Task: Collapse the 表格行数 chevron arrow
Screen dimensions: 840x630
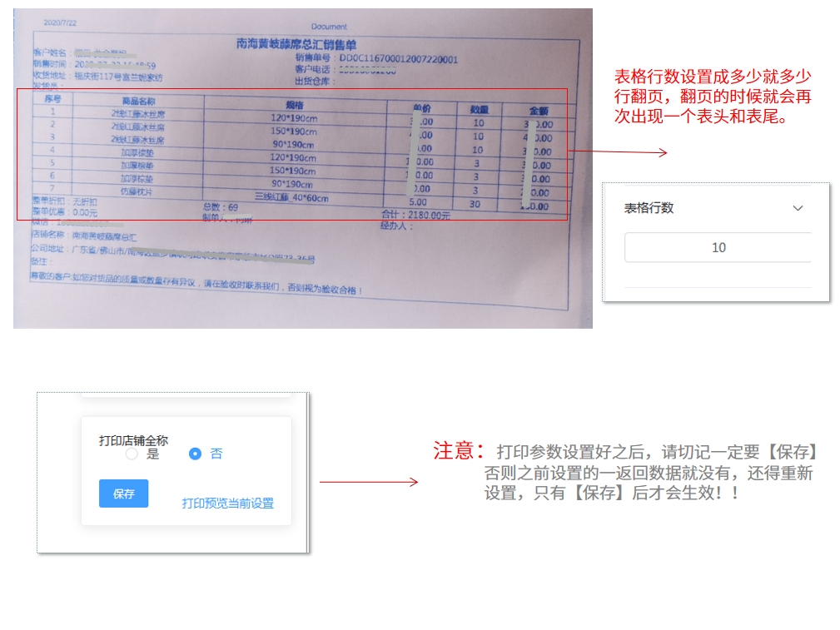Action: point(798,208)
